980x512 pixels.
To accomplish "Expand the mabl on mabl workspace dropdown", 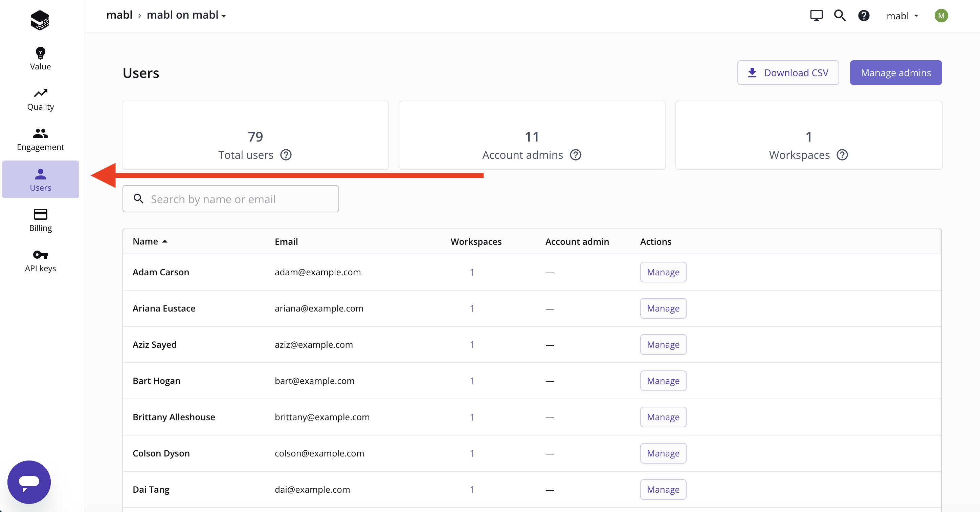I will [x=186, y=15].
